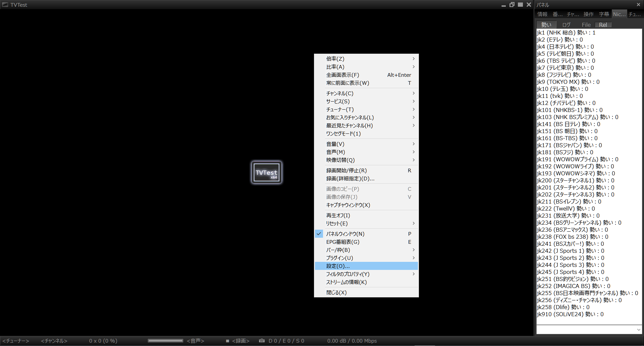Open キャプチャウィンドウ(X) menu item

click(x=366, y=205)
